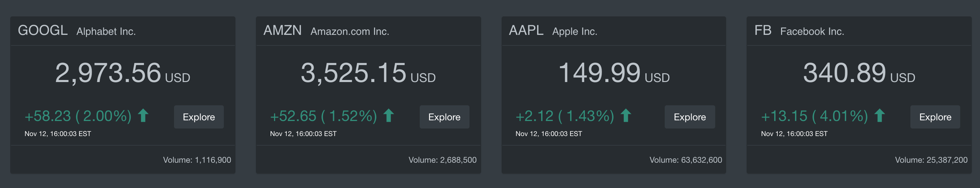Viewport: 980px width, 188px height.
Task: Click the 149.99 USD price
Action: tap(614, 73)
